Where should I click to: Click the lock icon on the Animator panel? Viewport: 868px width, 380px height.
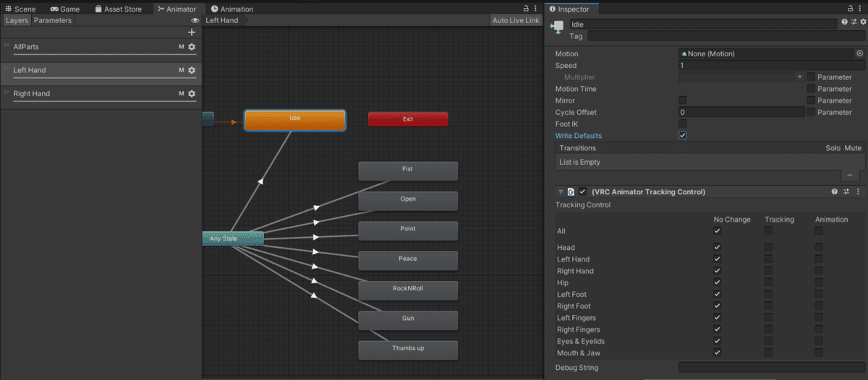pos(526,9)
